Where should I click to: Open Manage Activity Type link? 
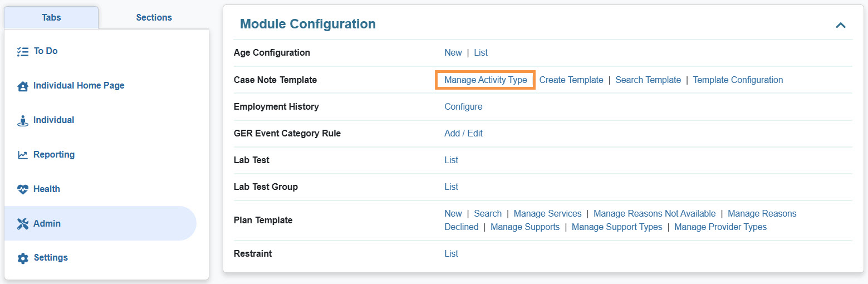tap(486, 80)
